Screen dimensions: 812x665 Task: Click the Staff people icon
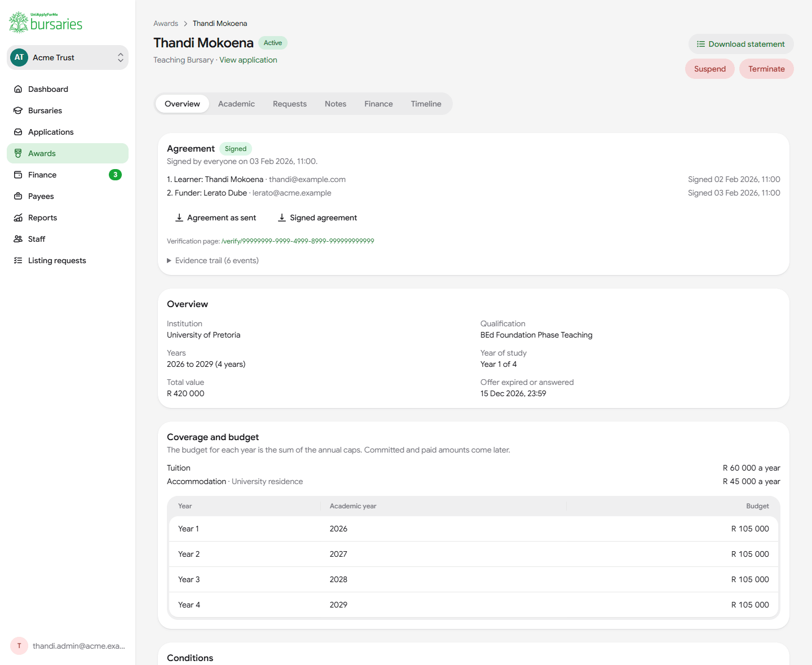(x=18, y=239)
